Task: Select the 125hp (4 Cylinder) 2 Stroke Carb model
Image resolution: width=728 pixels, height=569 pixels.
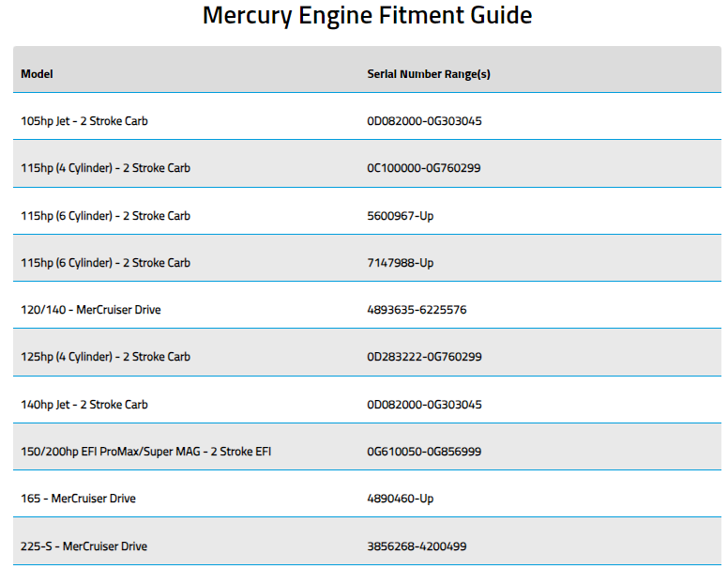Action: 105,357
